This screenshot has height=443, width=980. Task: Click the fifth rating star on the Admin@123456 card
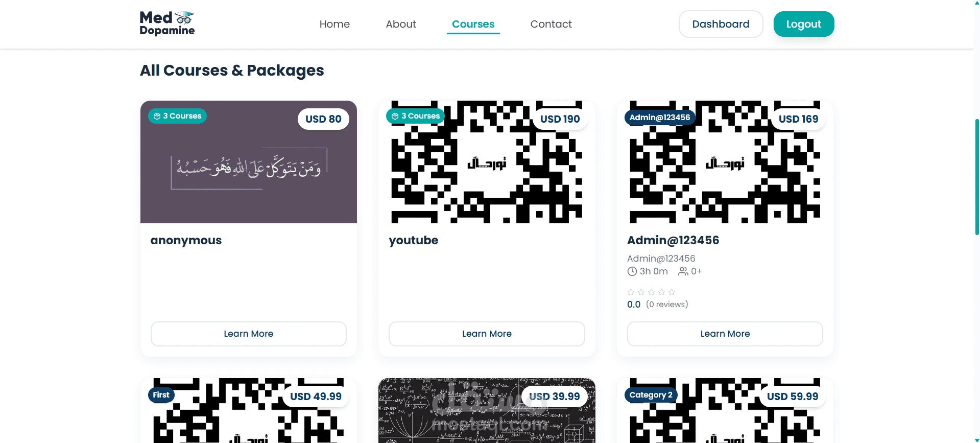click(672, 292)
